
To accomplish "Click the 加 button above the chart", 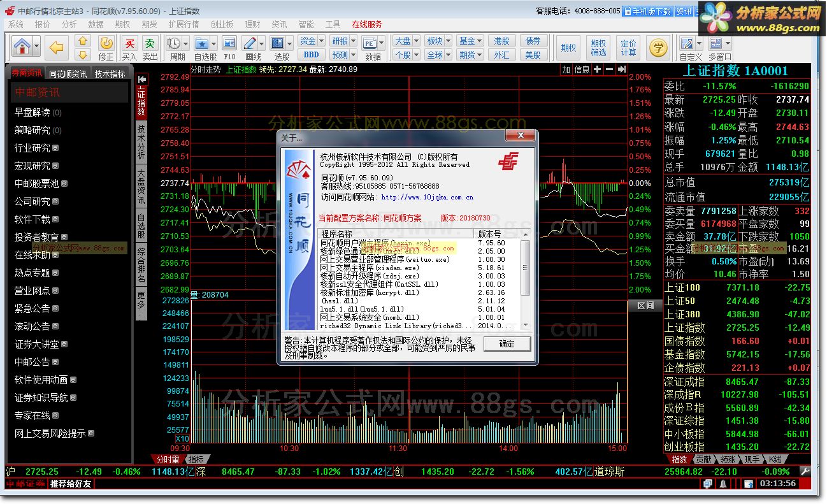I will (x=566, y=69).
